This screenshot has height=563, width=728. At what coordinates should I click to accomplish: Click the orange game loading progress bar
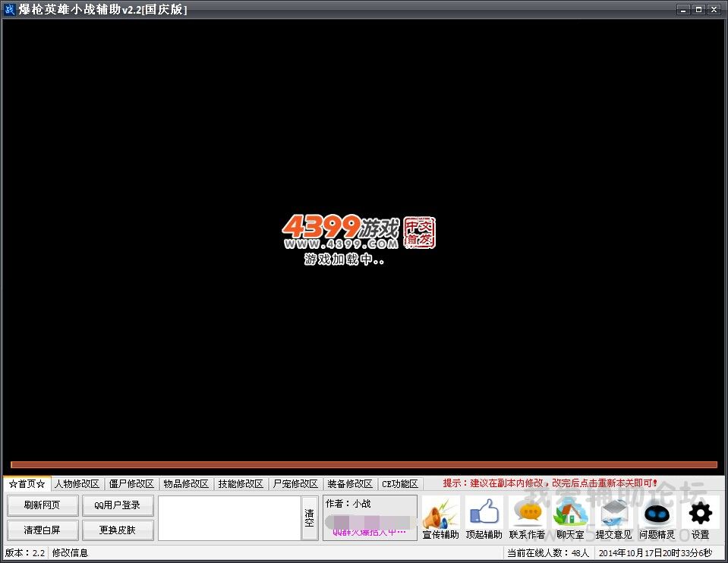pos(364,464)
